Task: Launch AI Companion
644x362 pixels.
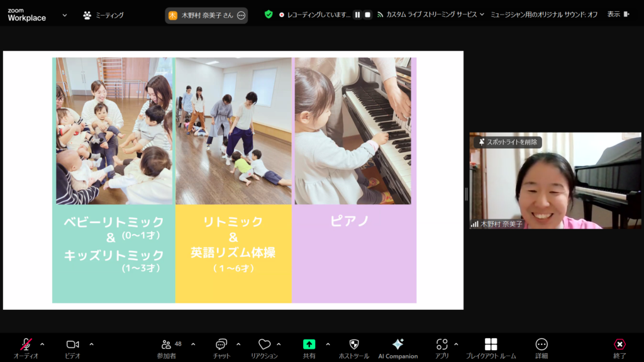Action: click(397, 344)
